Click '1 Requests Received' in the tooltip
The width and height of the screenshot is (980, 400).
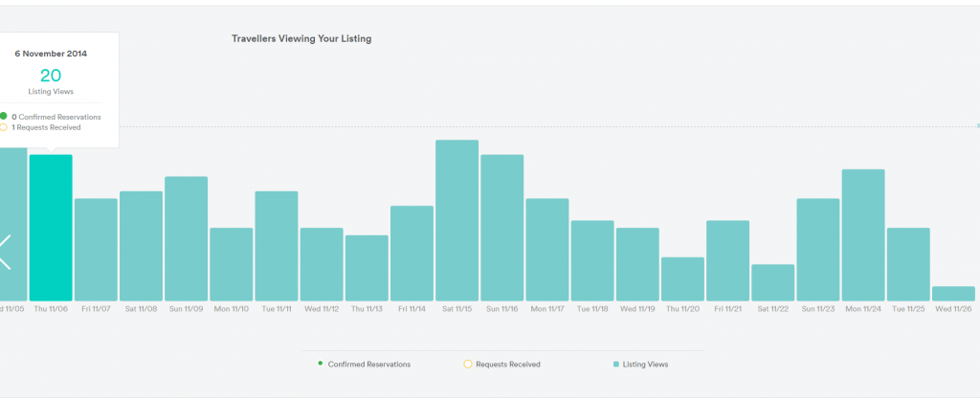pyautogui.click(x=46, y=127)
